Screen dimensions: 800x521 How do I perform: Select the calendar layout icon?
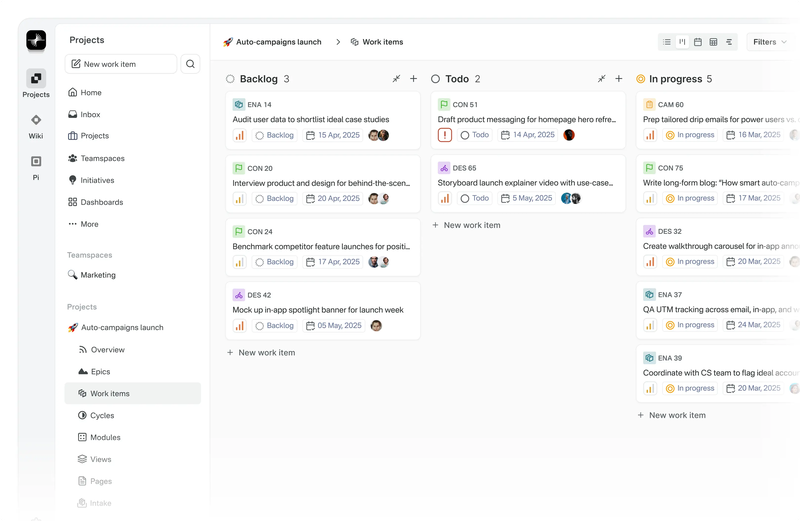point(698,42)
